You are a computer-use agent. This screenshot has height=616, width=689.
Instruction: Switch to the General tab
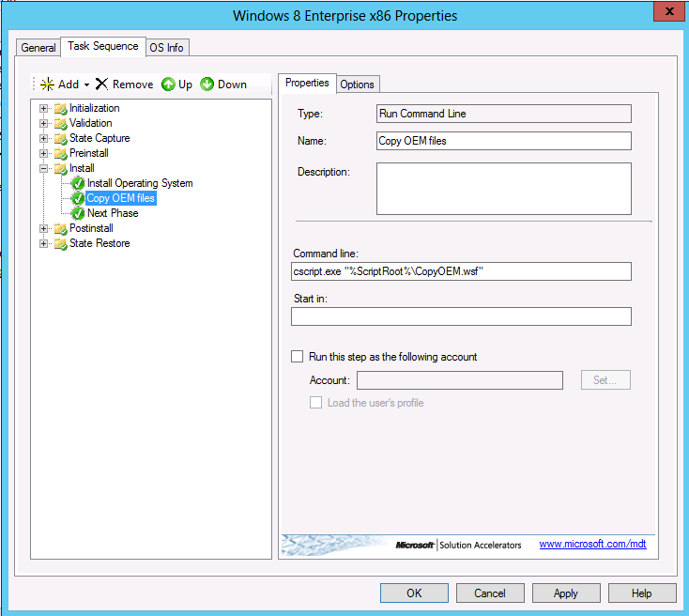pyautogui.click(x=38, y=48)
